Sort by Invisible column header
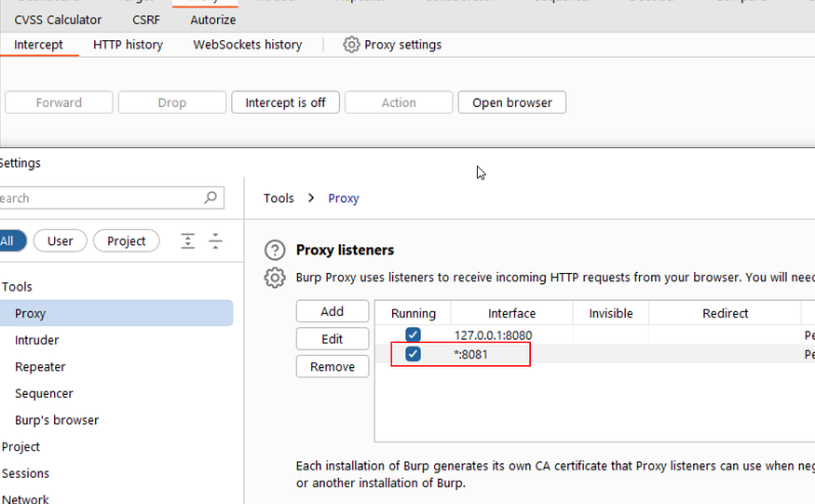The height and width of the screenshot is (504, 815). pyautogui.click(x=611, y=313)
